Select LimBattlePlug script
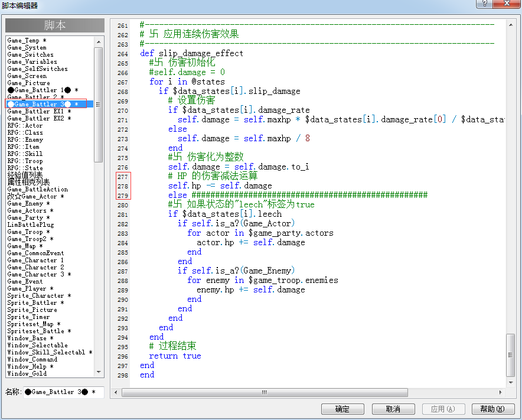522x420 pixels. tap(31, 225)
